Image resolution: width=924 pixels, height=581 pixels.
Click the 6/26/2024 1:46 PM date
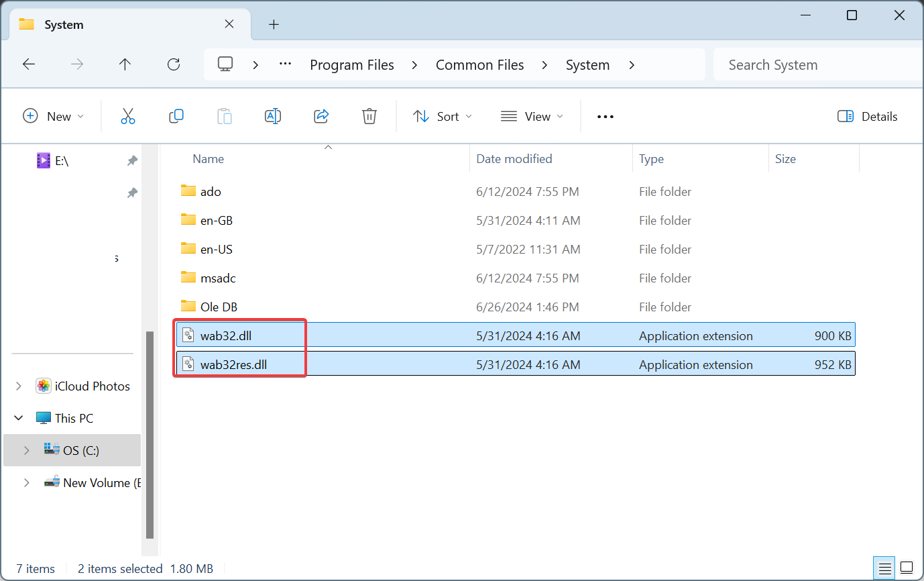coord(528,307)
